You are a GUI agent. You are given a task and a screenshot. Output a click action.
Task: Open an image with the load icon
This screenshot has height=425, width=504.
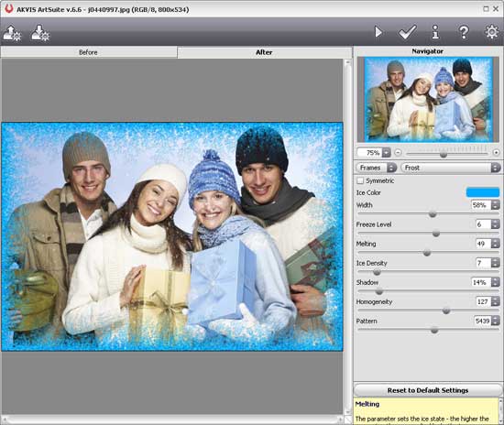point(12,33)
